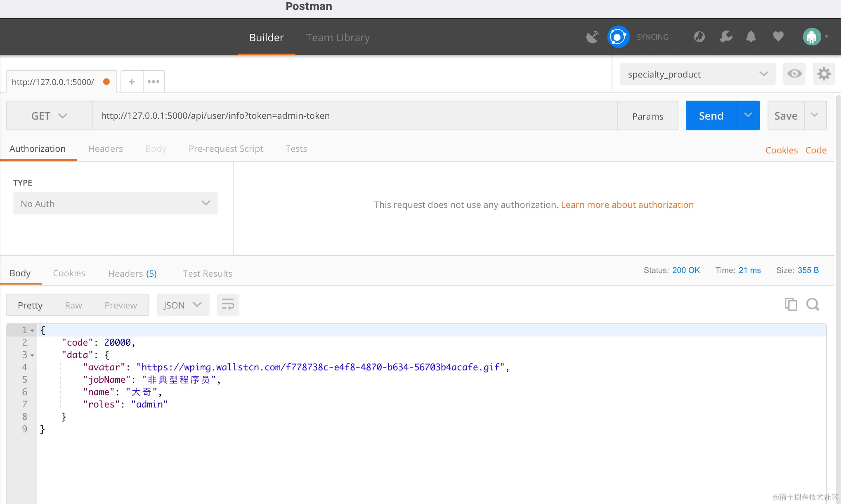Image resolution: width=841 pixels, height=504 pixels.
Task: Add a new request tab with plus
Action: click(132, 82)
